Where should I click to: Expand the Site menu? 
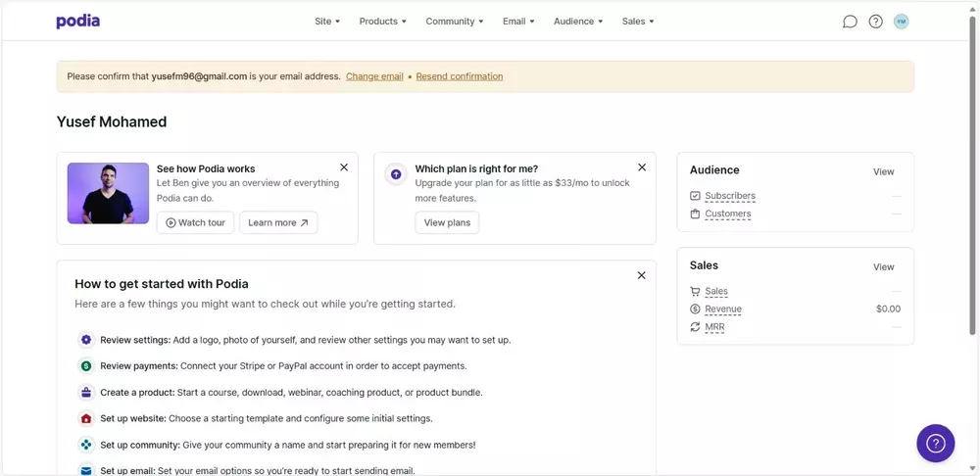[x=327, y=22]
